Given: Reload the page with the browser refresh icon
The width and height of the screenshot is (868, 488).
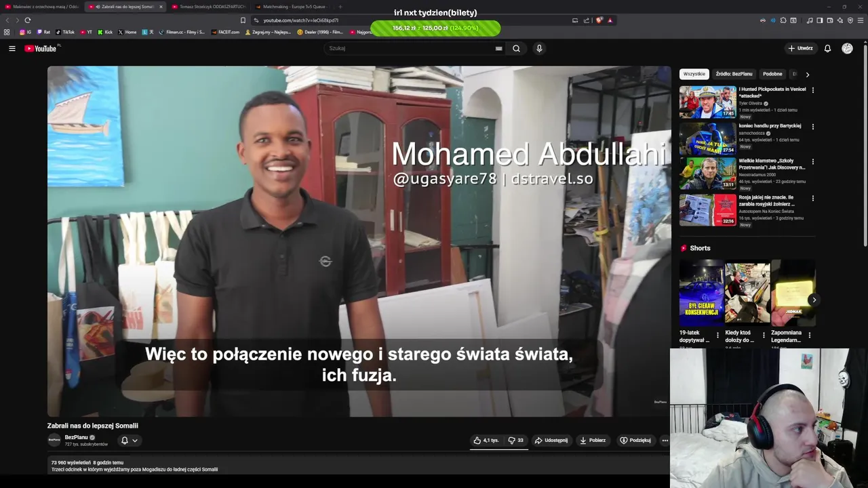Looking at the screenshot, I should (x=27, y=20).
